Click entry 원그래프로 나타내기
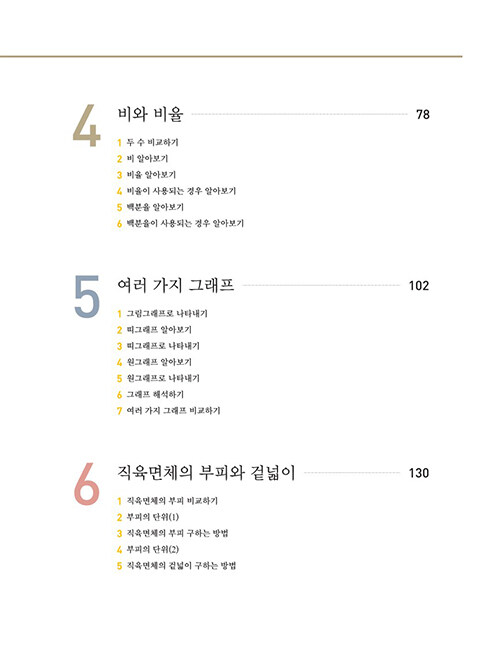Viewport: 500px width, 666px height. coord(163,378)
